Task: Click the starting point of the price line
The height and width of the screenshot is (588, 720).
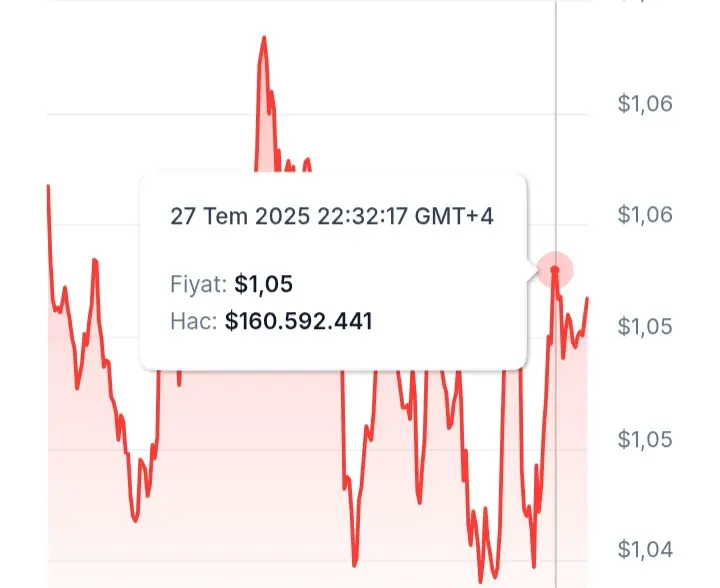Action: [48, 186]
